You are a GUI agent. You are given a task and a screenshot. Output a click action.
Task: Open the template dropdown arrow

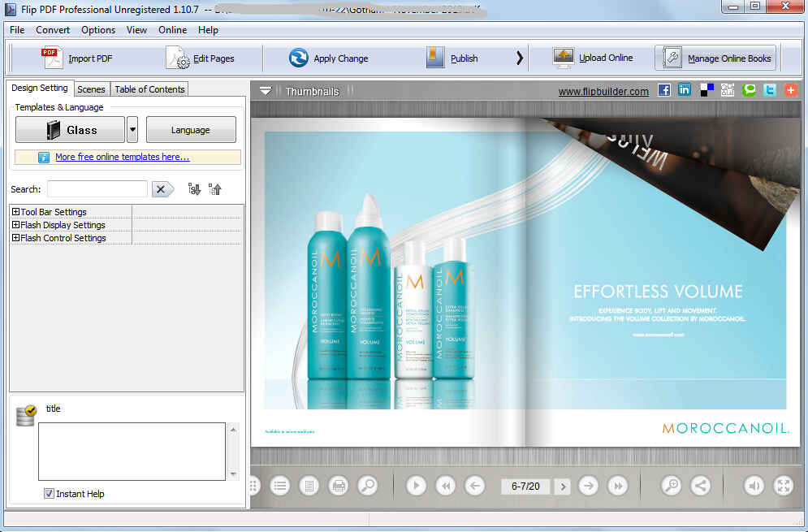tap(132, 129)
